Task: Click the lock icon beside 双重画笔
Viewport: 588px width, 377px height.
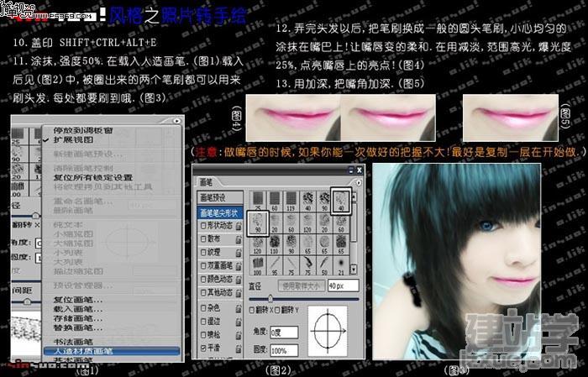Action: pos(238,266)
